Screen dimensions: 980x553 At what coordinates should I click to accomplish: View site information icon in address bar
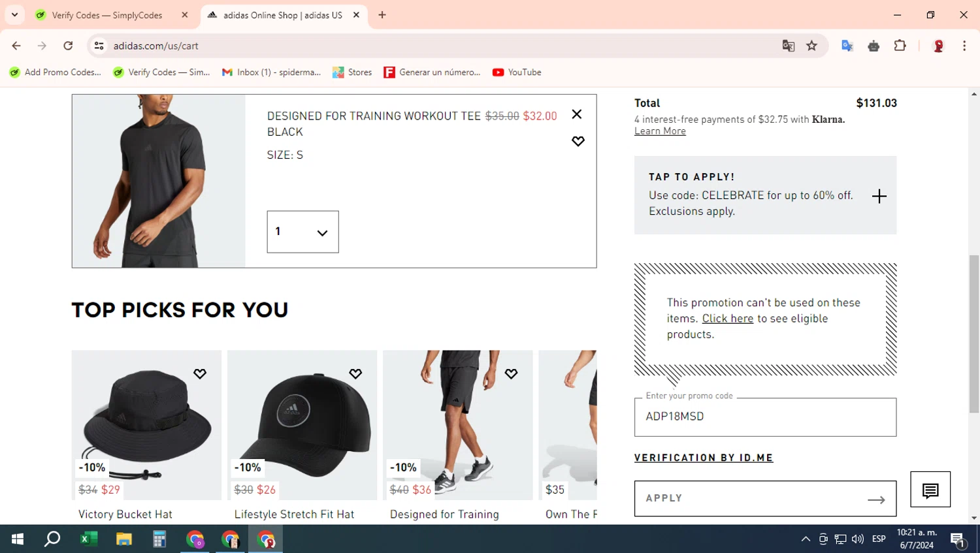tap(99, 46)
